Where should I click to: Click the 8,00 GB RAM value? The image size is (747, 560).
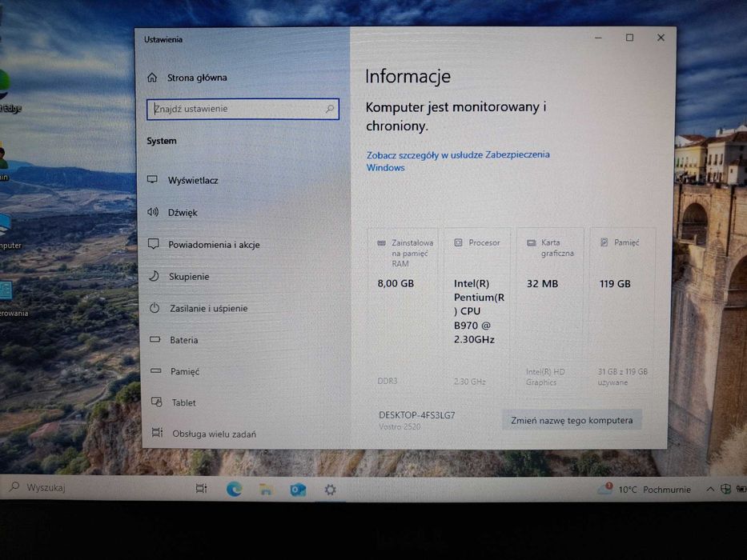(396, 284)
